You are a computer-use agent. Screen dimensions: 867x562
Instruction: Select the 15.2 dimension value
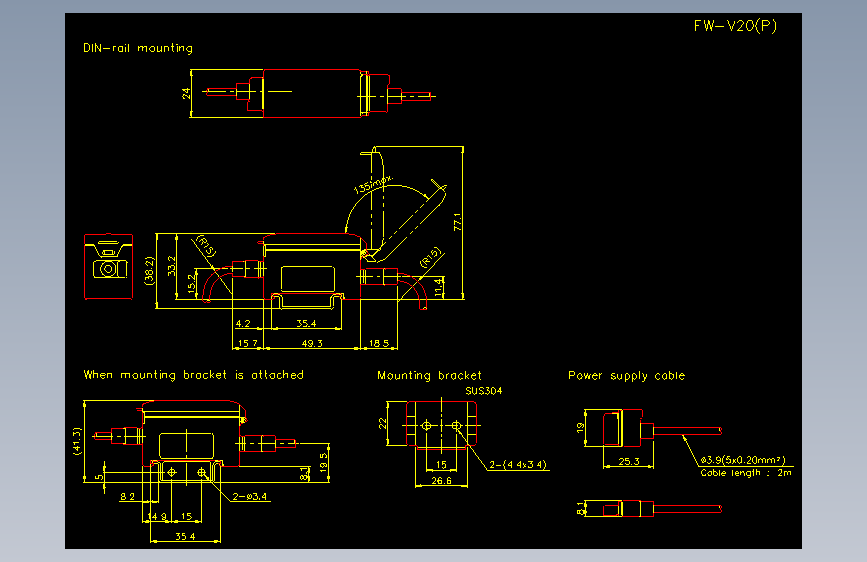(x=192, y=283)
